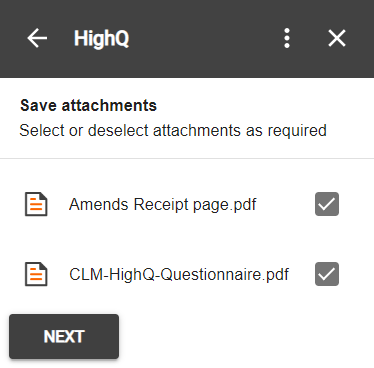Select the Amends Receipt page.pdf file name

click(163, 204)
